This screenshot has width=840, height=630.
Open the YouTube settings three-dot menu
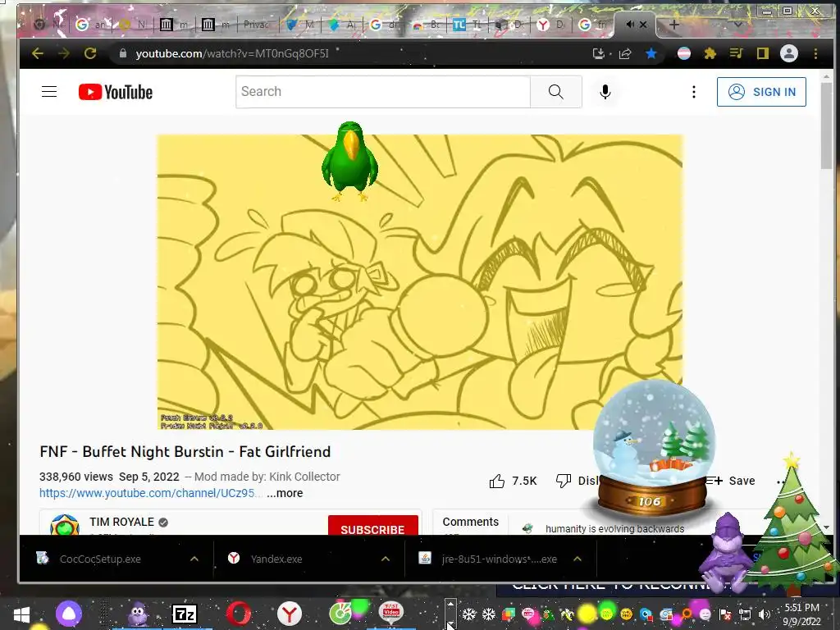(x=694, y=92)
